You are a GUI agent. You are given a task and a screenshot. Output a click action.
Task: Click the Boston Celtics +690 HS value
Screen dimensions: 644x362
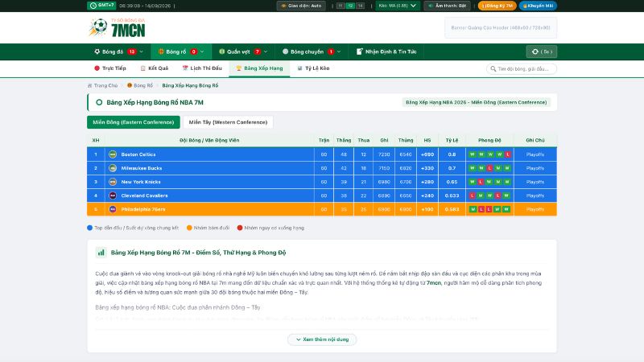coord(427,154)
